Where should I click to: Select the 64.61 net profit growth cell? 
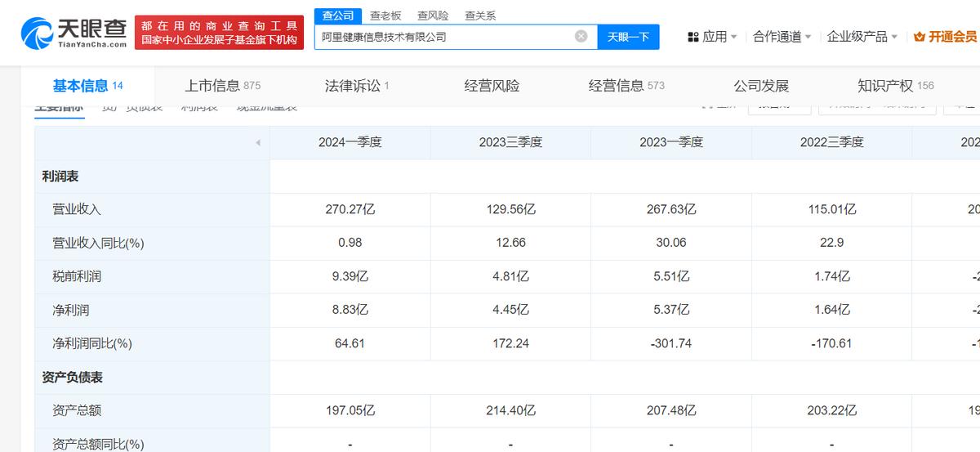coord(350,343)
